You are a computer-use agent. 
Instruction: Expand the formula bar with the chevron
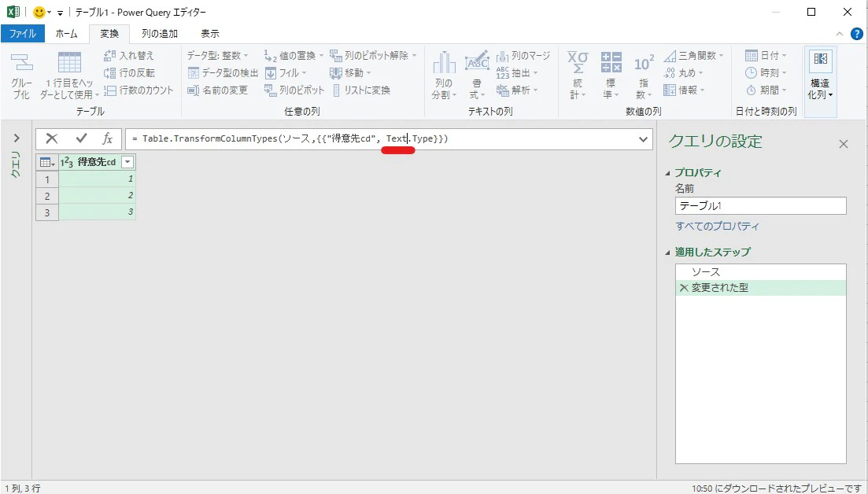643,139
